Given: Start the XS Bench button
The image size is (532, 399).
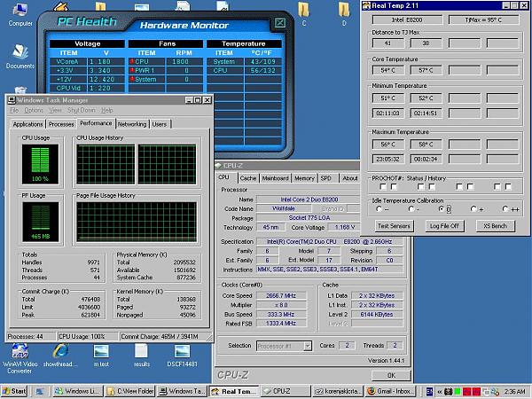Looking at the screenshot, I should (x=495, y=226).
